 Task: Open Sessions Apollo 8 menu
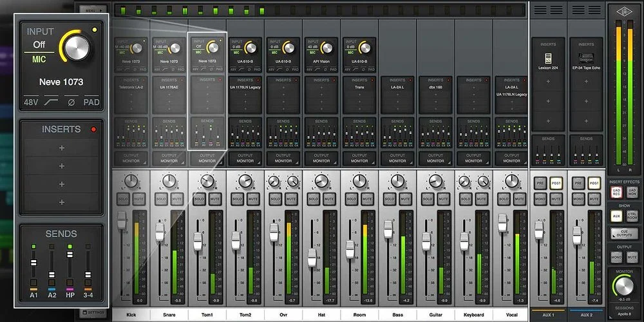[624, 310]
